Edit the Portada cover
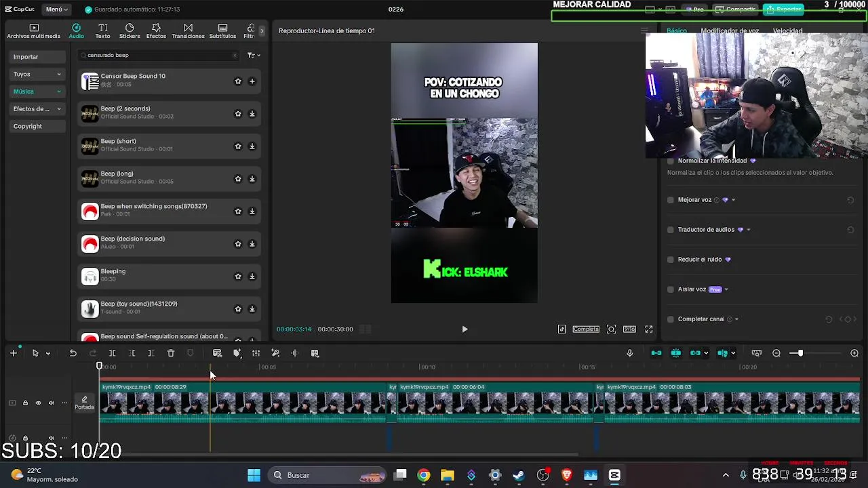This screenshot has width=868, height=488. click(x=84, y=403)
